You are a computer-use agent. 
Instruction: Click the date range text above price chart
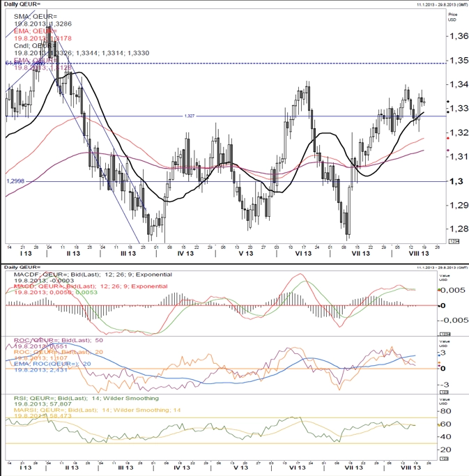[442, 5]
